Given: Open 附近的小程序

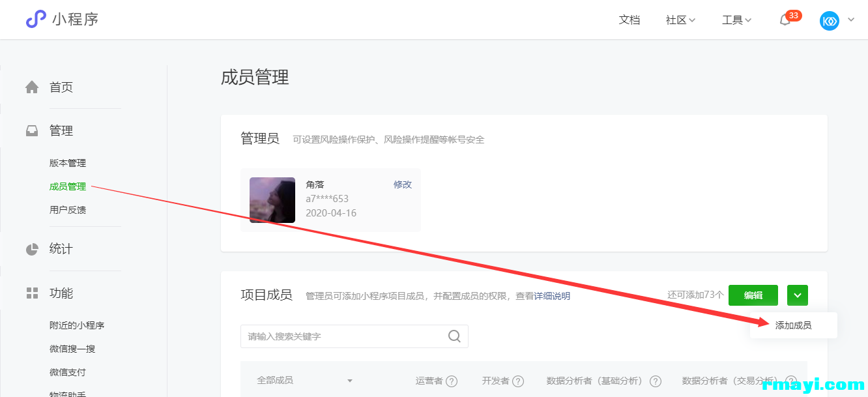Looking at the screenshot, I should (77, 325).
